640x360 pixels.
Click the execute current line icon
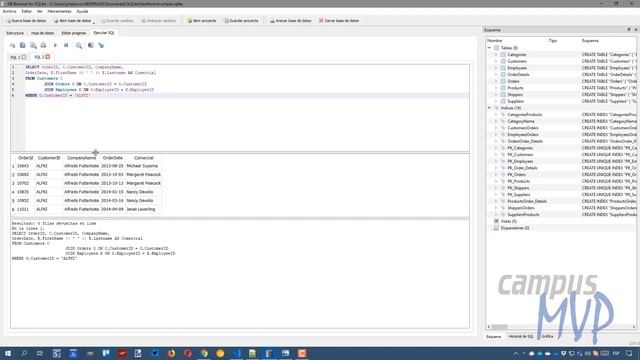click(x=66, y=45)
